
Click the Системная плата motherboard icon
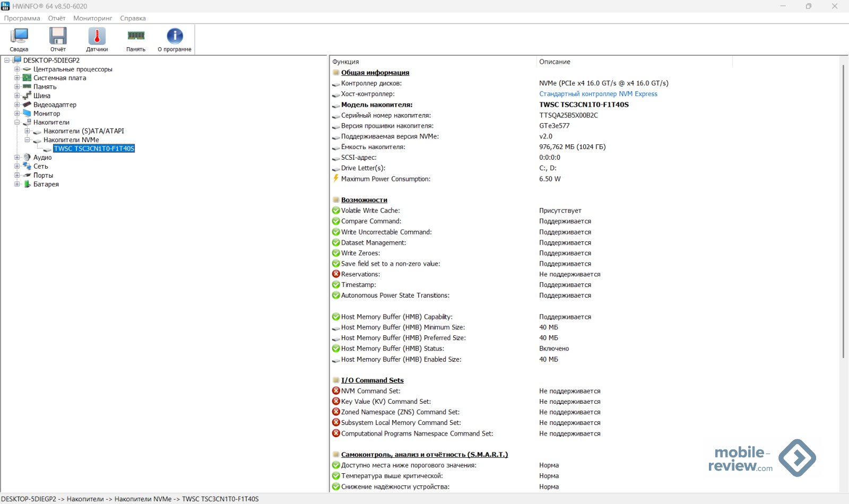pos(27,78)
